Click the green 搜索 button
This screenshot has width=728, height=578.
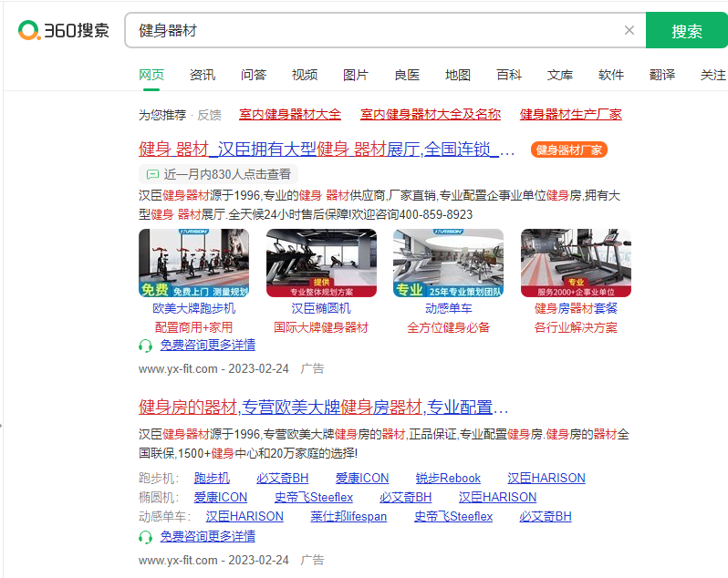(x=687, y=31)
